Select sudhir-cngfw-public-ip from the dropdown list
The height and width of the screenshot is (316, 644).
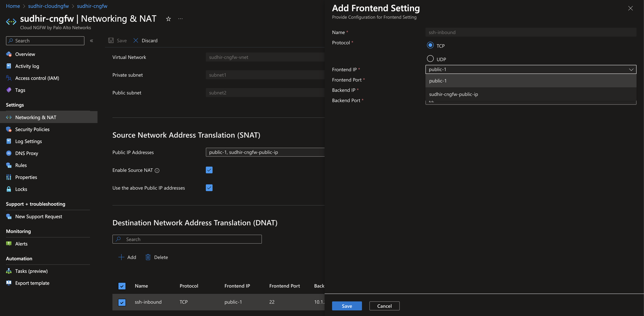pyautogui.click(x=453, y=94)
